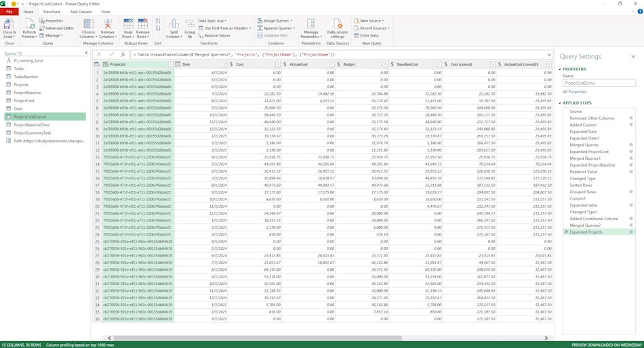Click Append Queries button

point(276,28)
